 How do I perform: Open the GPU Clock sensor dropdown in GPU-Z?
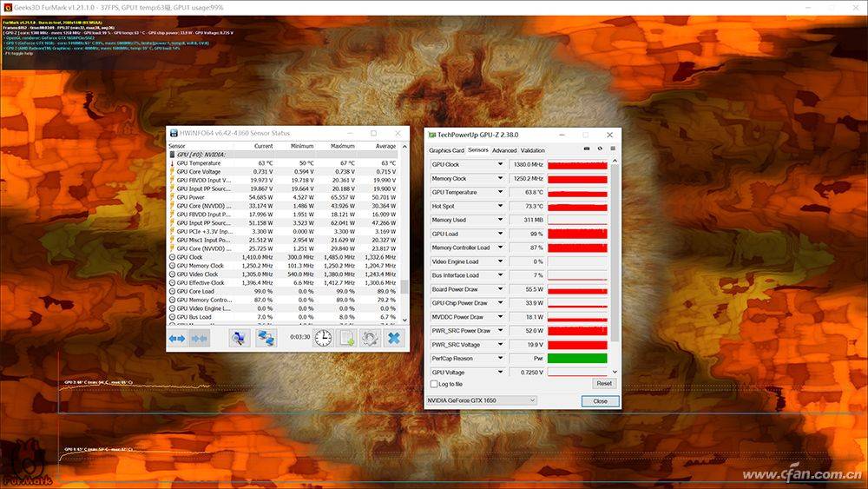pyautogui.click(x=500, y=164)
